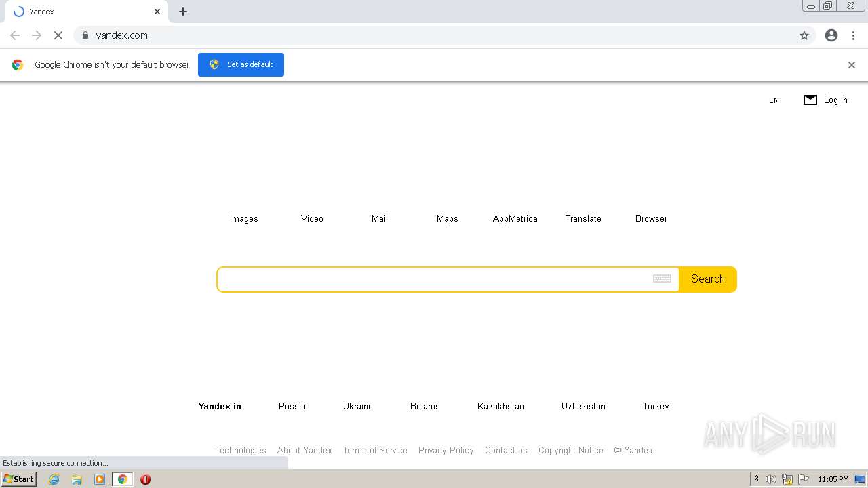Open Windows Media Player from taskbar
The width and height of the screenshot is (868, 488).
100,479
